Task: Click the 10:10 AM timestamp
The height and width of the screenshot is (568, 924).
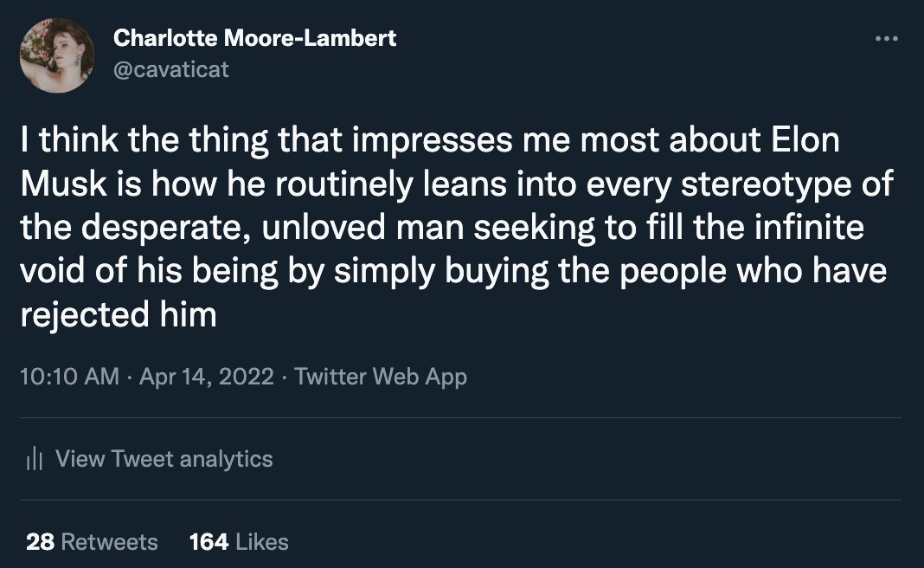Action: click(x=69, y=377)
